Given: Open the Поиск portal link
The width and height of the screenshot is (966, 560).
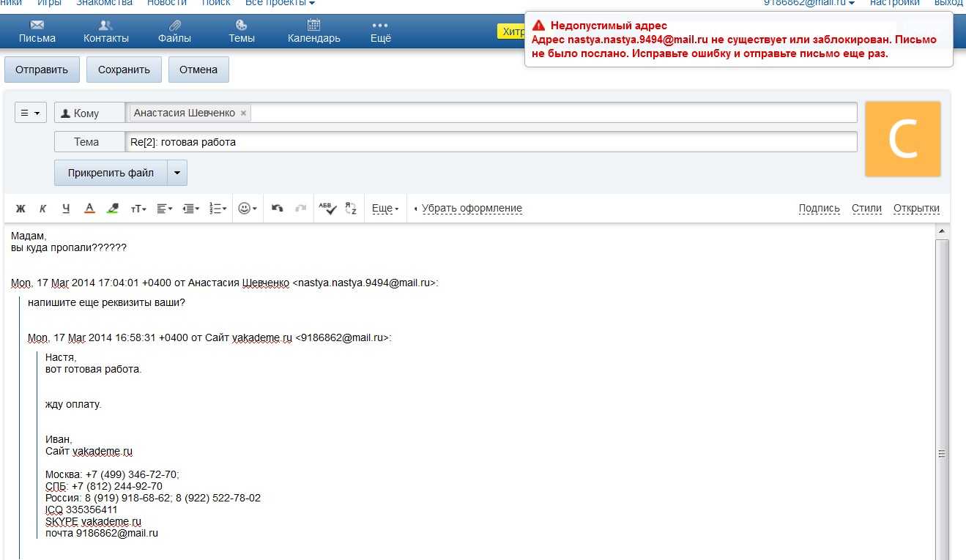Looking at the screenshot, I should (x=215, y=3).
